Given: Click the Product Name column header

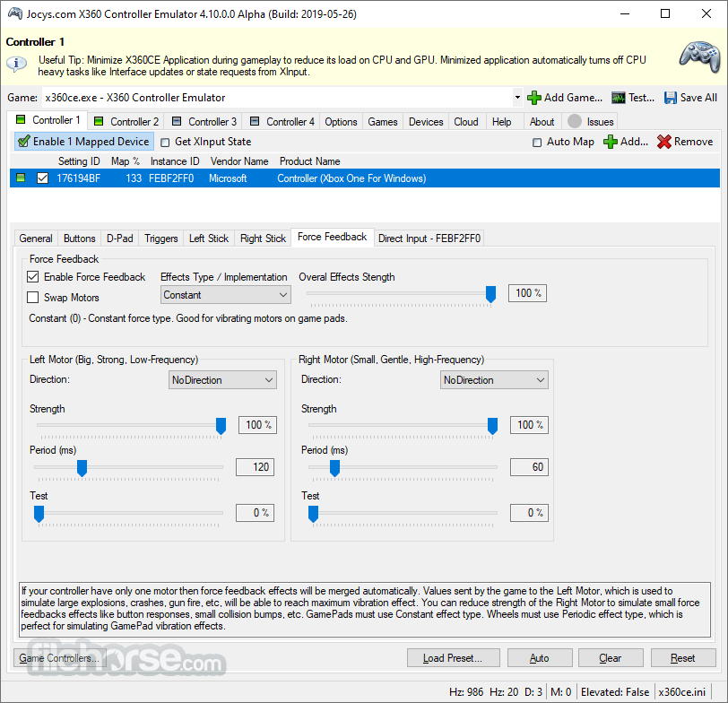Looking at the screenshot, I should pyautogui.click(x=309, y=161).
